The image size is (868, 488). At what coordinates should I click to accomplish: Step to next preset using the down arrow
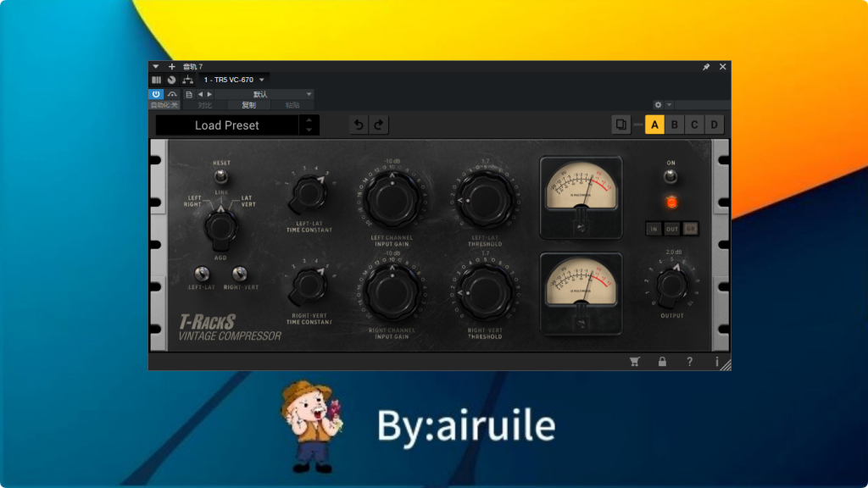(309, 130)
